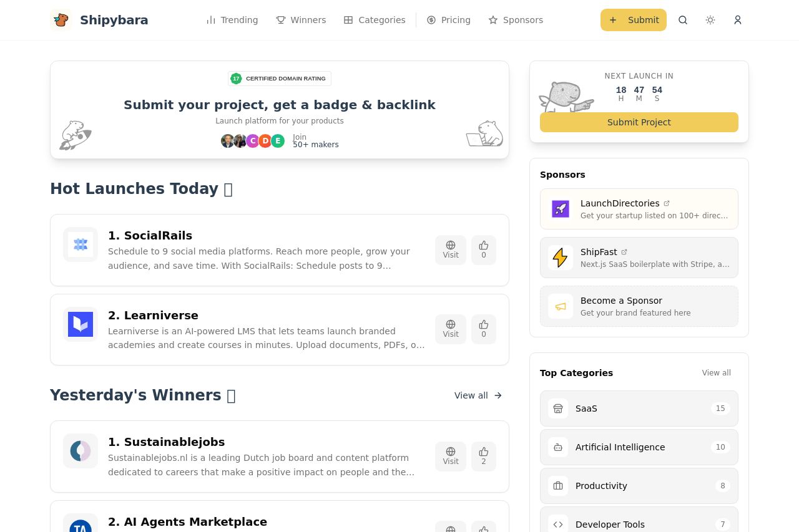
Task: Go to the Pricing page
Action: click(449, 20)
